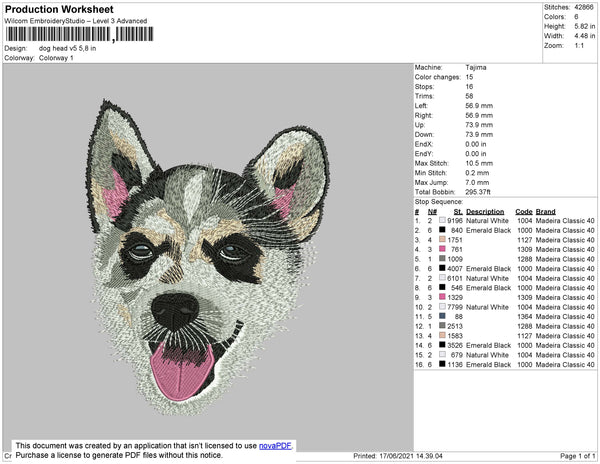Image resolution: width=600 pixels, height=464 pixels.
Task: Select the gray swatch with 2513 stitches
Action: tap(443, 325)
